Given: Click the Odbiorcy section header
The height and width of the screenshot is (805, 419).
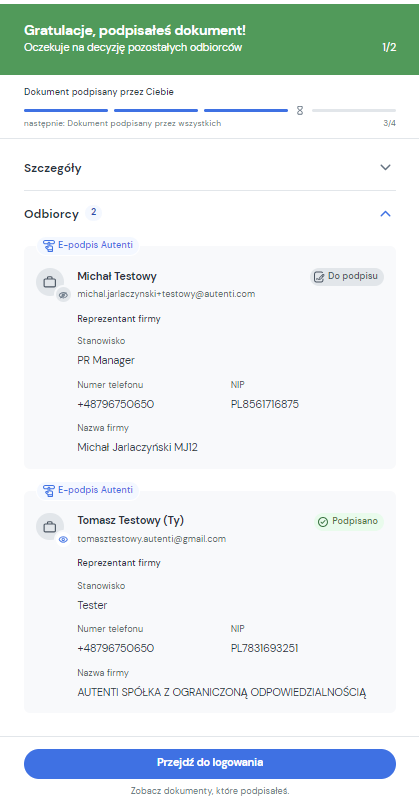Looking at the screenshot, I should pyautogui.click(x=210, y=214).
